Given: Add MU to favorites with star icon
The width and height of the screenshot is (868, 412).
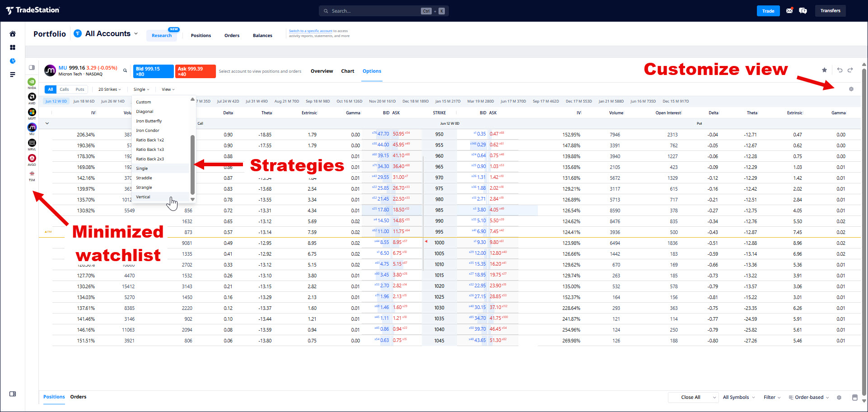Looking at the screenshot, I should coord(824,70).
